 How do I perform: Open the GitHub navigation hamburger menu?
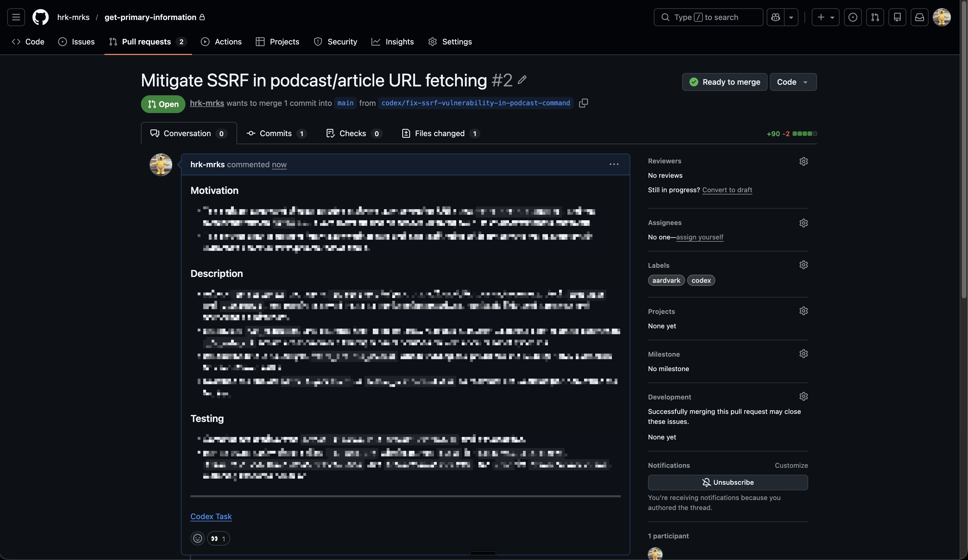click(16, 17)
